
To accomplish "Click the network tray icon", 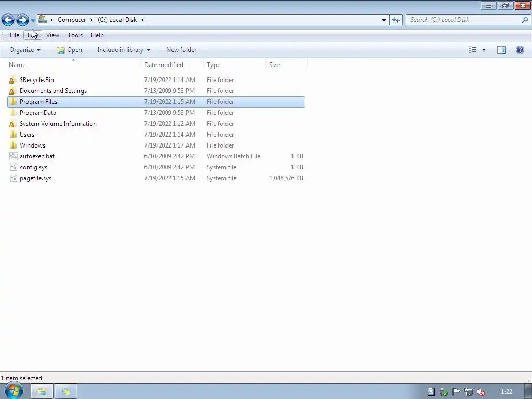I will [468, 392].
